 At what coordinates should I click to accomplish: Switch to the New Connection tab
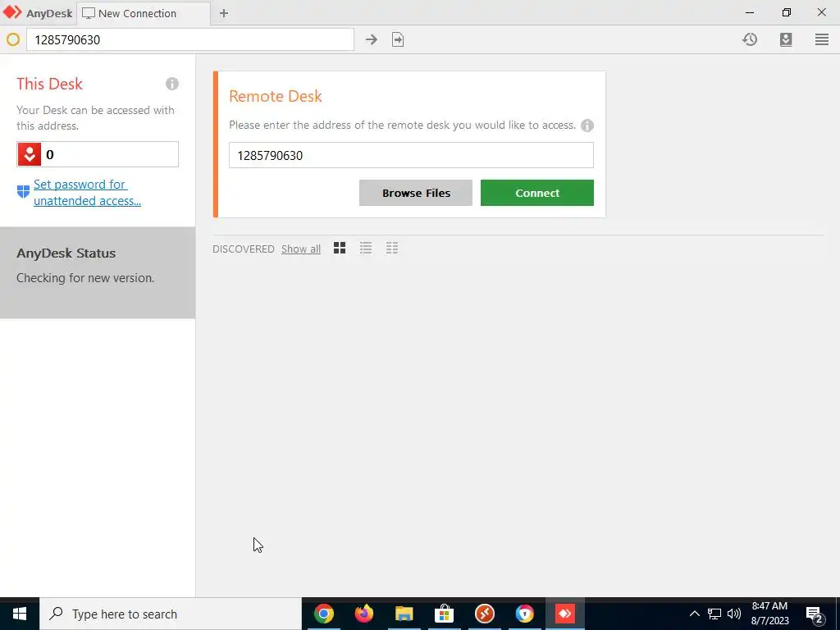click(144, 13)
